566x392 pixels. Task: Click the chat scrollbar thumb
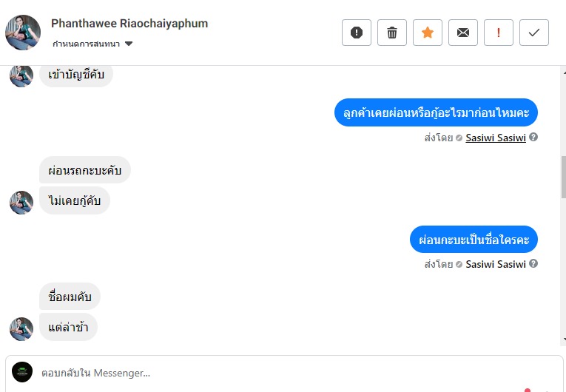click(564, 177)
